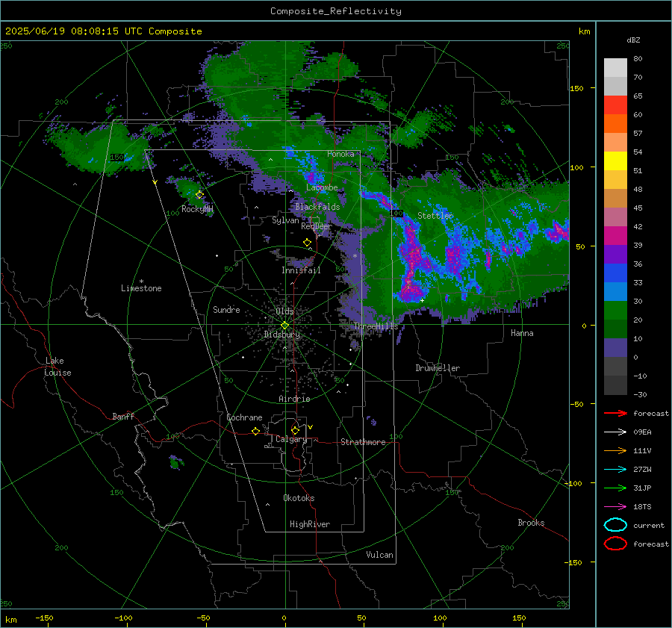This screenshot has height=628, width=672.
Task: Click the white 09EA arrow in legend
Action: pos(615,432)
